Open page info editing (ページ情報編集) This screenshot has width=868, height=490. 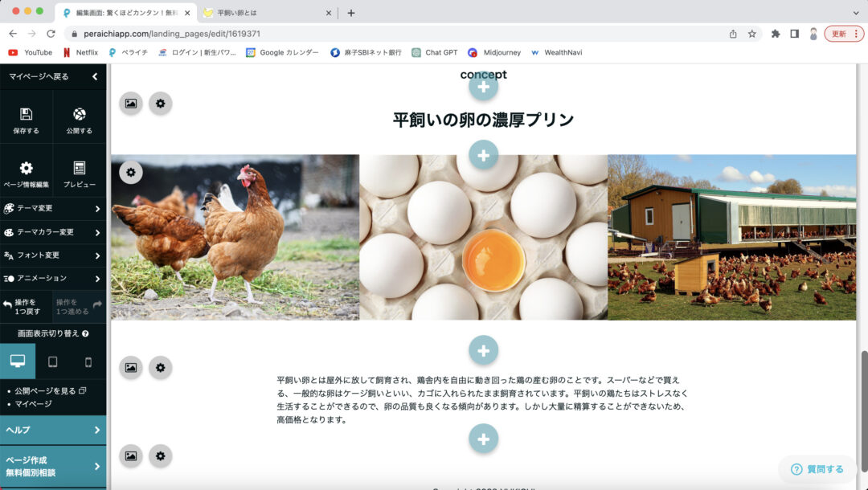(26, 174)
